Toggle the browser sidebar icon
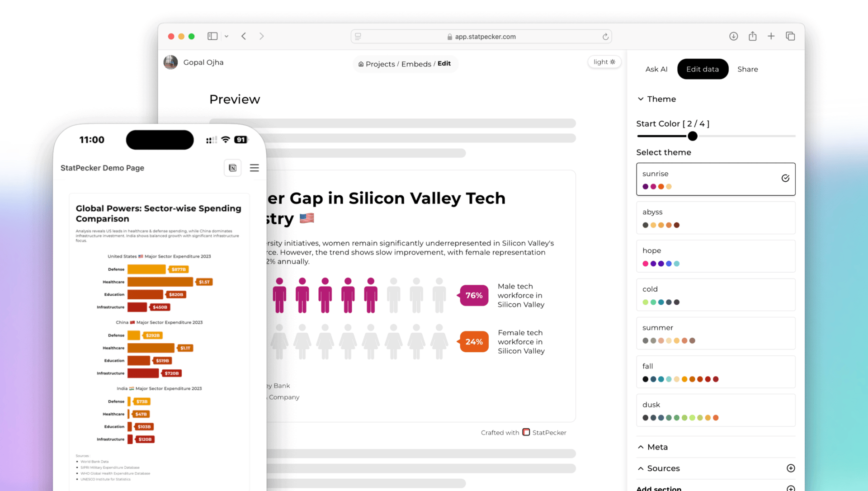Image resolution: width=868 pixels, height=491 pixels. pos(212,36)
